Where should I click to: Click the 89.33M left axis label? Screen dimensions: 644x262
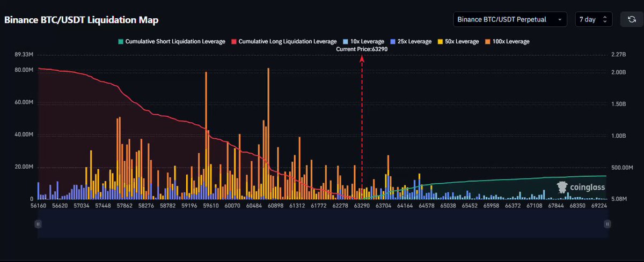(x=25, y=54)
